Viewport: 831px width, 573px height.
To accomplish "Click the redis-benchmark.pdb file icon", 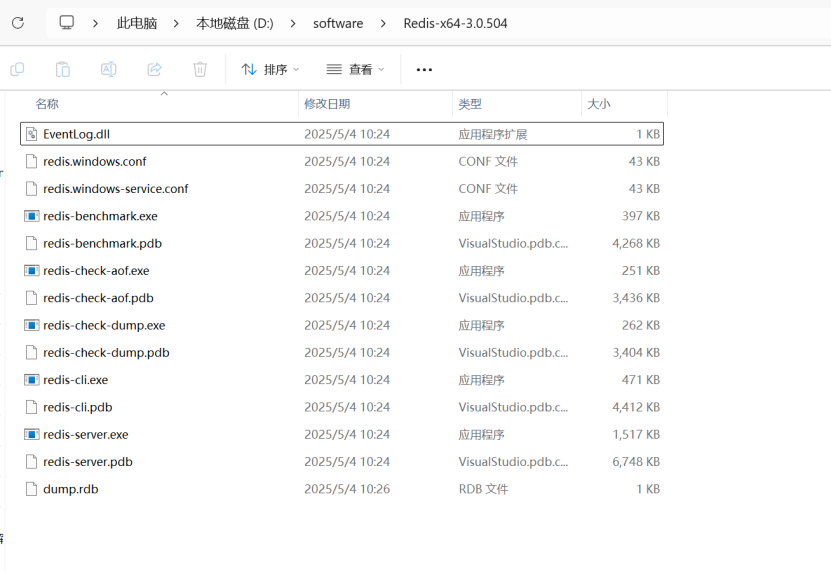I will coord(32,243).
